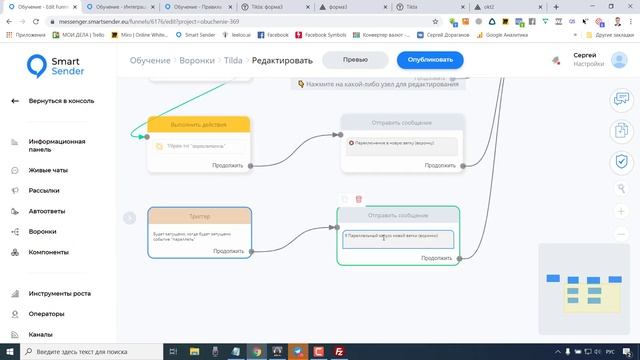Select the Выполнить действия node header
640x360 pixels.
(x=199, y=124)
